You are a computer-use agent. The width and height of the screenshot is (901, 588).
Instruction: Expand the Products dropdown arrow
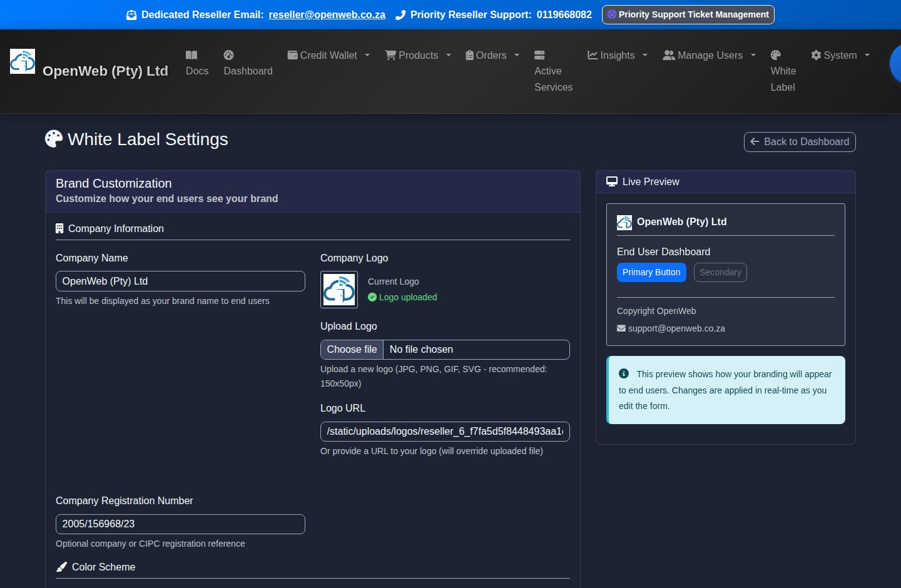(x=449, y=55)
